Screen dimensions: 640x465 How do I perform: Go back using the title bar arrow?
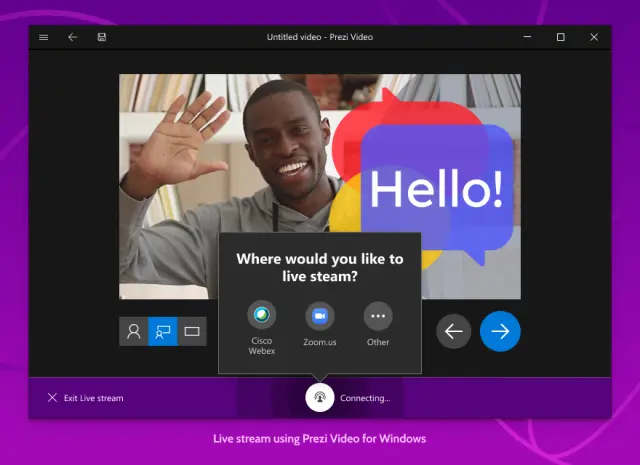pyautogui.click(x=72, y=37)
